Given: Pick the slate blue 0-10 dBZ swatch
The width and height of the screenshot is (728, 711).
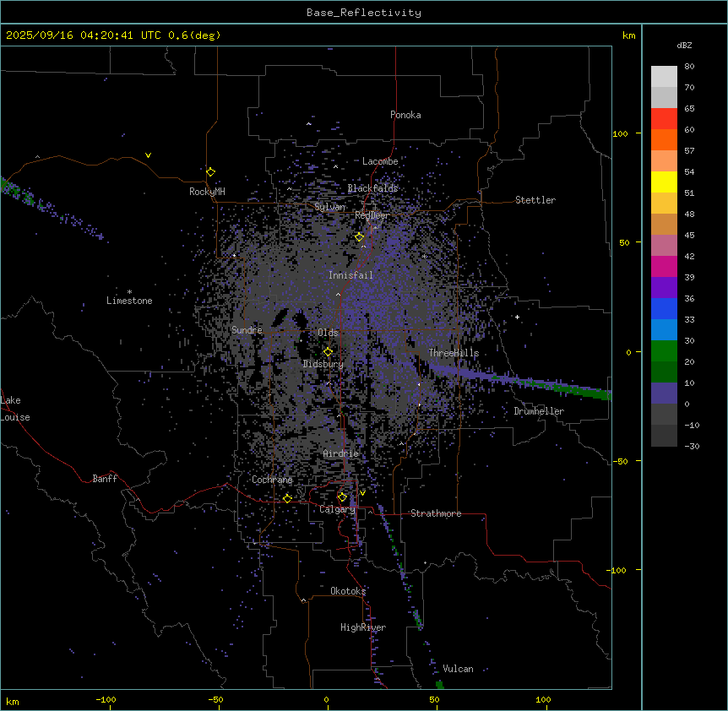Looking at the screenshot, I should (x=664, y=393).
